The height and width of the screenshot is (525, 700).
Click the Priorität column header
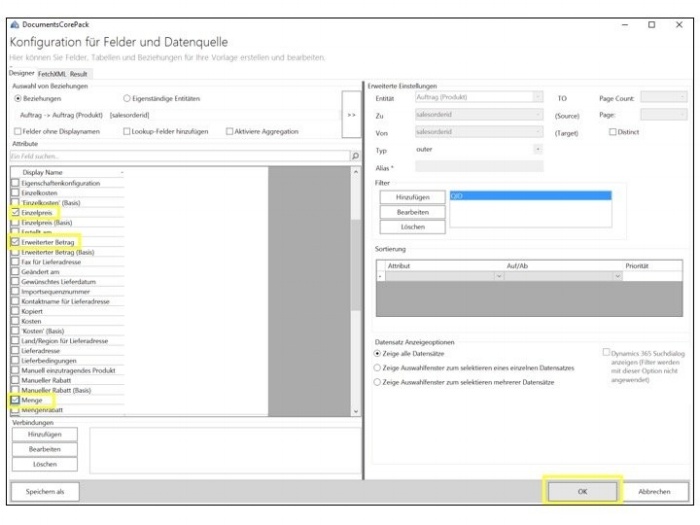click(x=637, y=266)
